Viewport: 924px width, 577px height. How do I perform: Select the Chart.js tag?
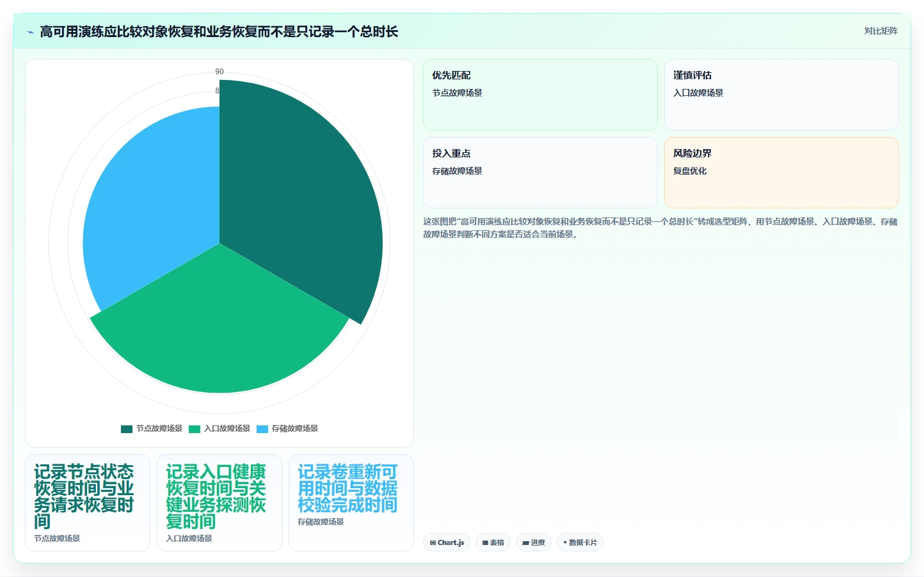[447, 542]
